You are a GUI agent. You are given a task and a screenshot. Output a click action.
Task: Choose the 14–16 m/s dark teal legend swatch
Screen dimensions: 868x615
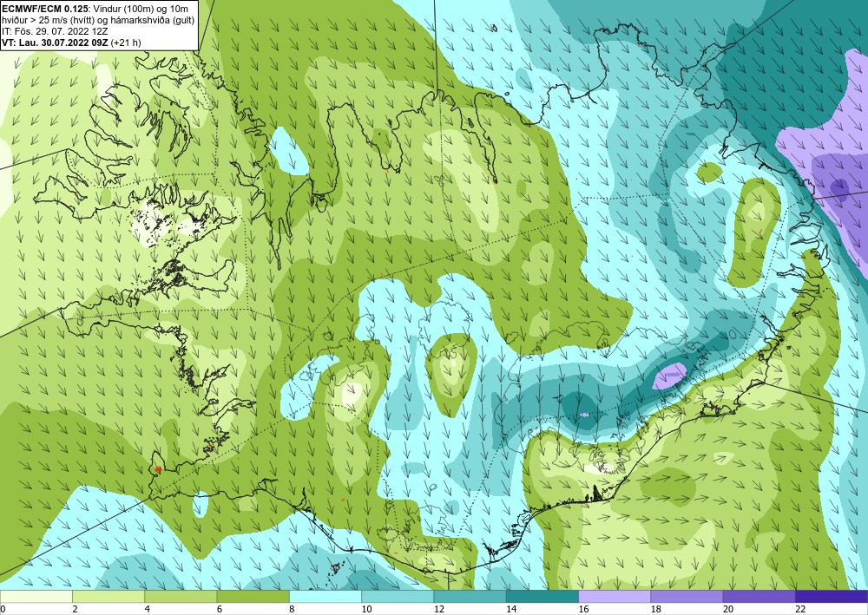click(542, 597)
